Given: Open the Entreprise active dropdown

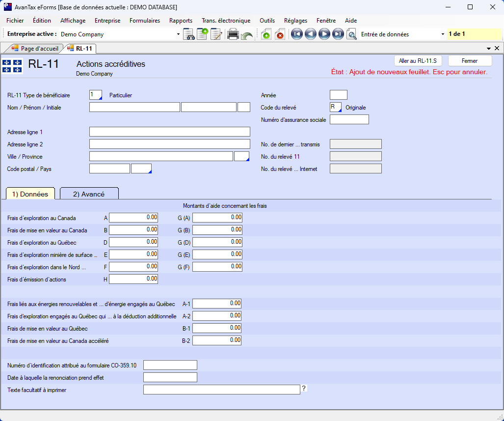Looking at the screenshot, I should (178, 34).
